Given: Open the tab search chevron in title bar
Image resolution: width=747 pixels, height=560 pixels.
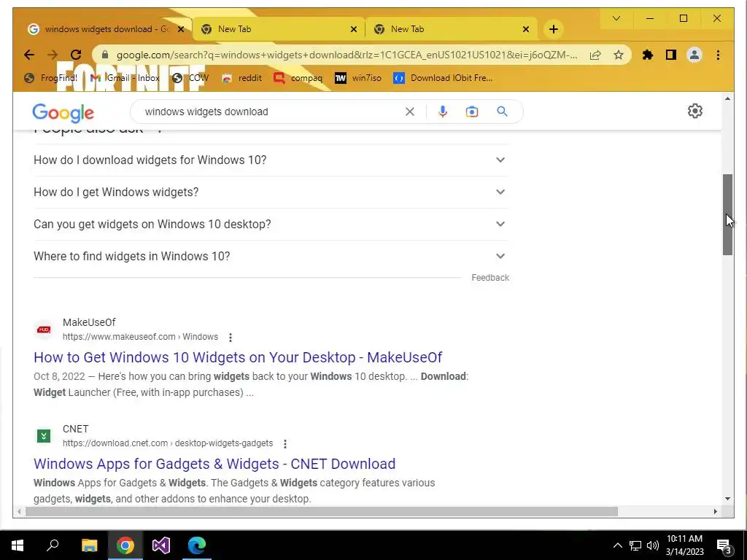Looking at the screenshot, I should (616, 18).
